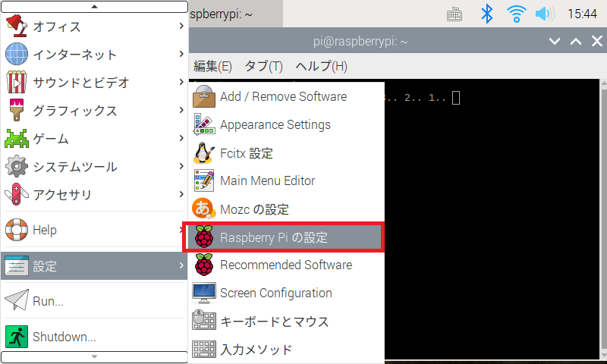Select the Main Menu Editor entry
This screenshot has height=364, width=607.
coord(287,180)
